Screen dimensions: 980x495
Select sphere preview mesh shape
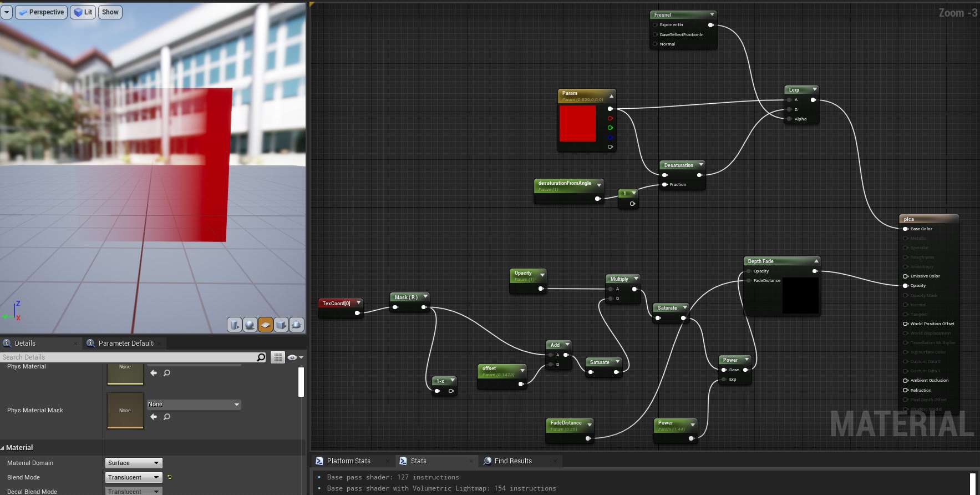[250, 325]
